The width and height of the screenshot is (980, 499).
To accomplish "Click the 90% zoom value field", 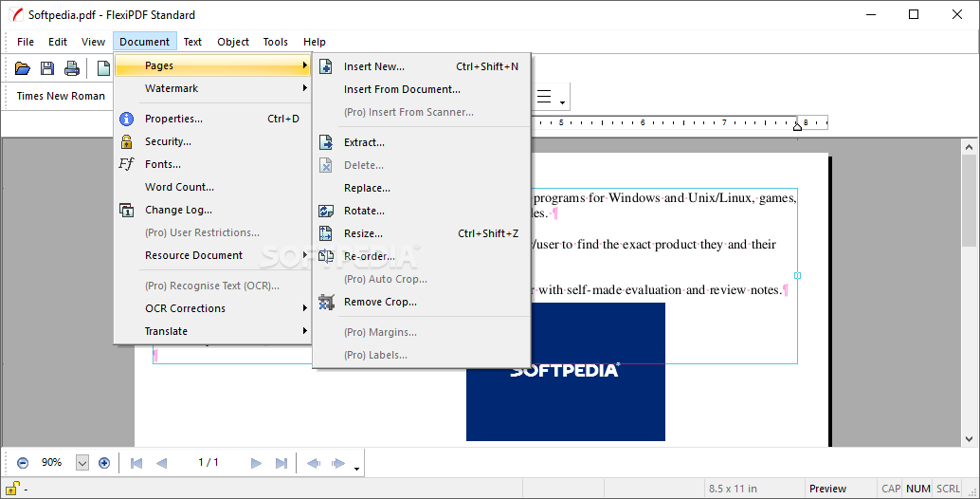I will (x=52, y=463).
